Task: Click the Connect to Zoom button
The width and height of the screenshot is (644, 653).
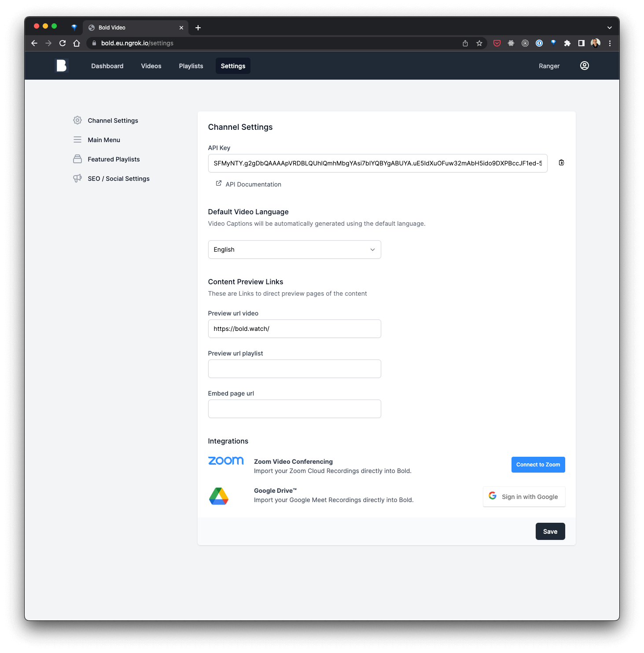Action: pyautogui.click(x=538, y=464)
